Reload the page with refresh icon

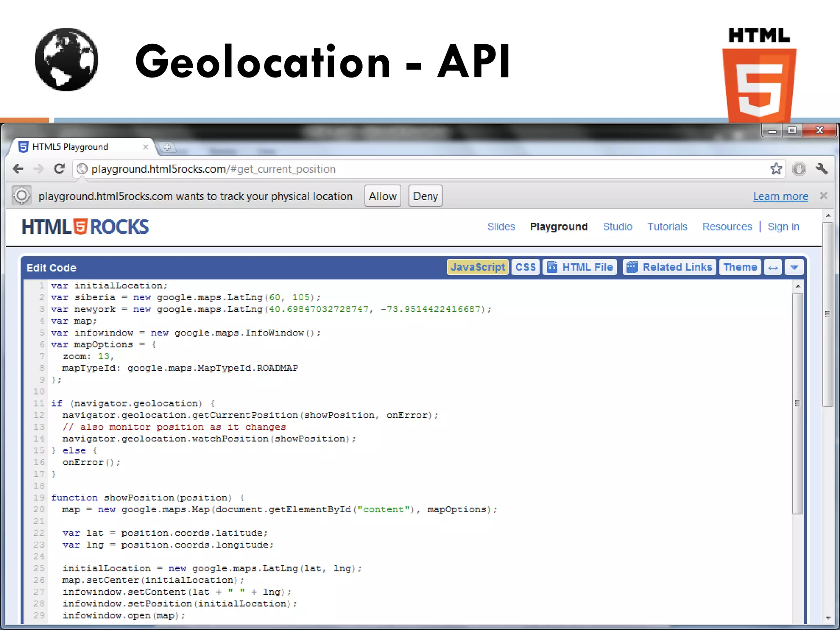(60, 169)
